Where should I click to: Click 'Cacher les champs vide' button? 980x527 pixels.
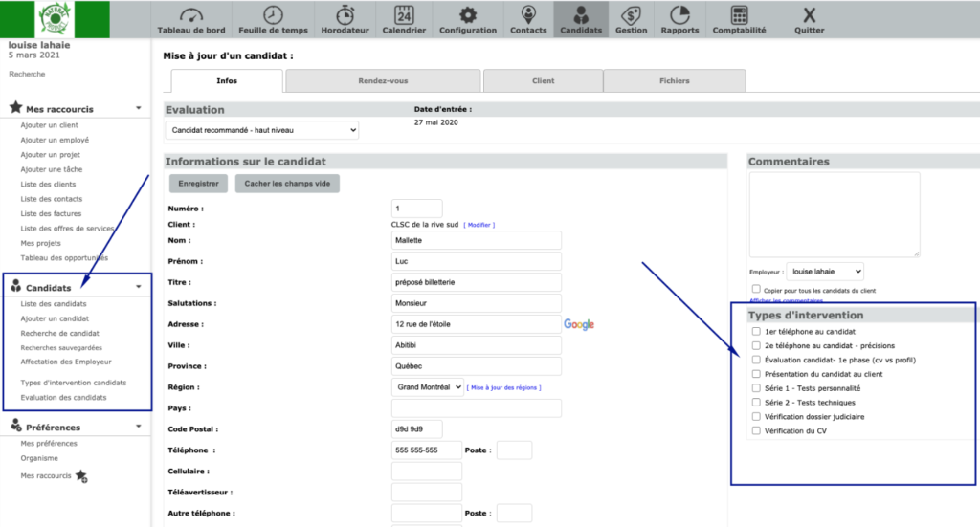[288, 183]
